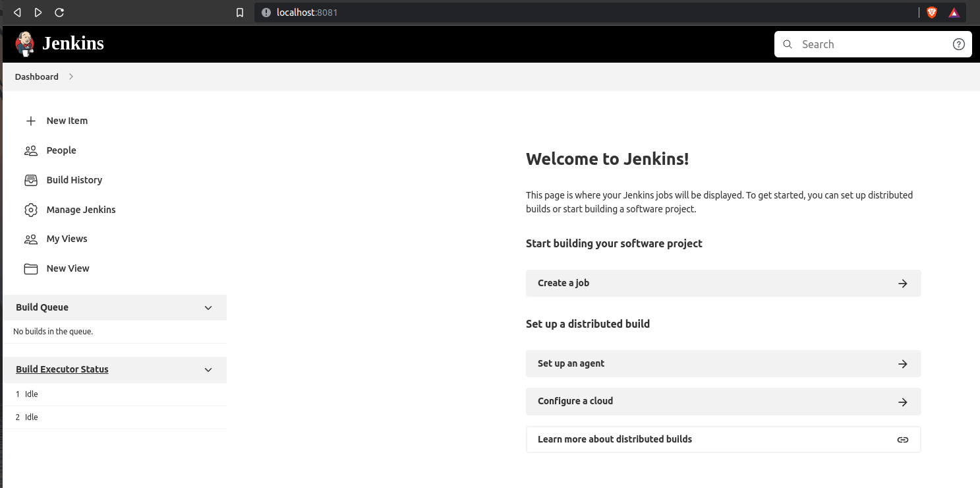980x488 pixels.
Task: Click arrow icon on Configure a cloud
Action: [x=903, y=402]
